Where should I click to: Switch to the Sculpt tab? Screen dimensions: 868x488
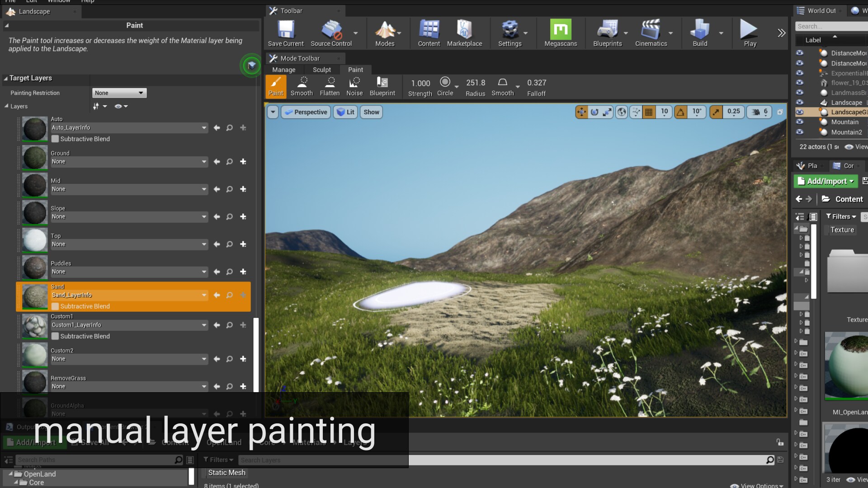coord(322,70)
